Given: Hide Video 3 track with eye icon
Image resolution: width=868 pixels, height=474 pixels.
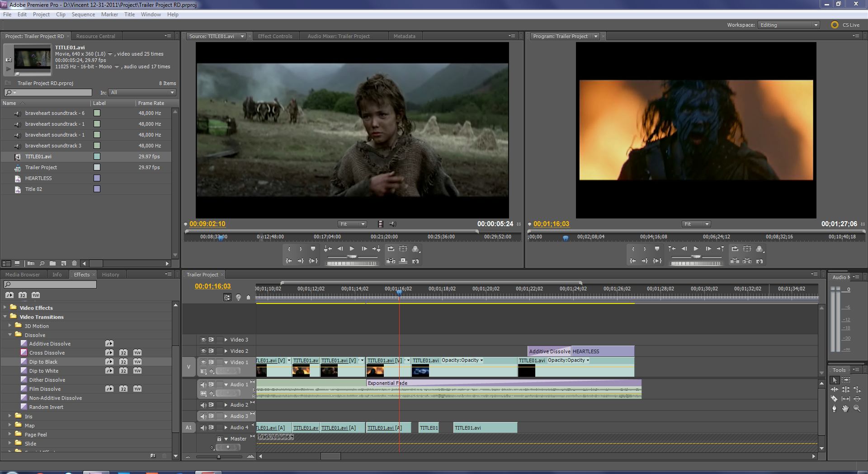Looking at the screenshot, I should (203, 340).
